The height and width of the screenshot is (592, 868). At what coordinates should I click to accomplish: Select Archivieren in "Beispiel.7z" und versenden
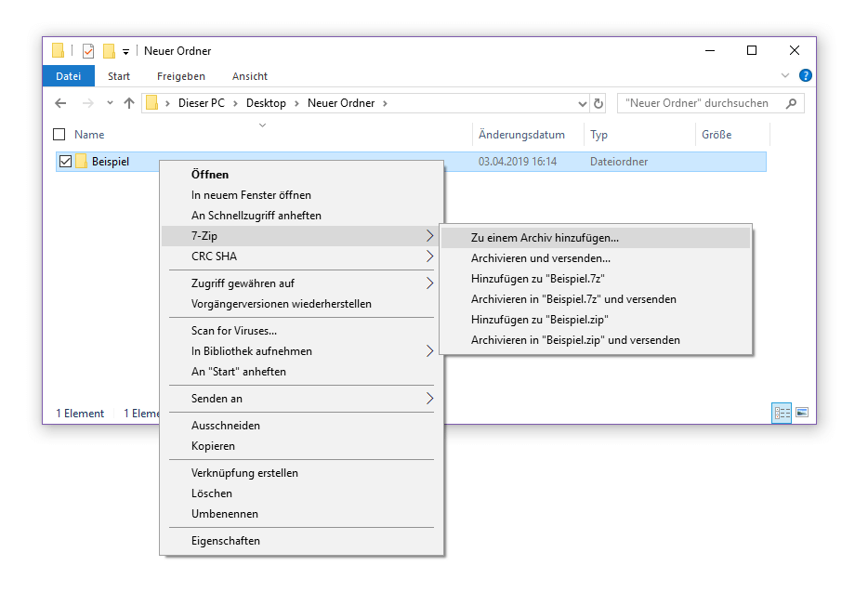pyautogui.click(x=596, y=299)
